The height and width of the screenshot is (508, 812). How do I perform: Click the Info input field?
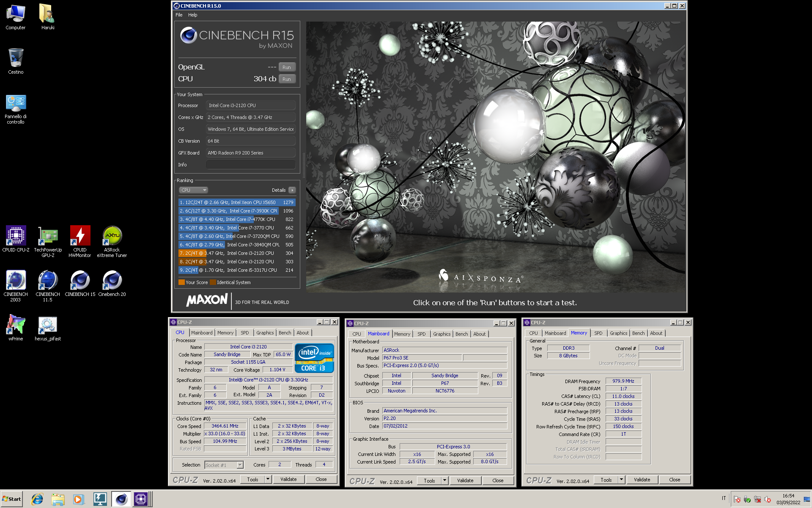click(251, 165)
